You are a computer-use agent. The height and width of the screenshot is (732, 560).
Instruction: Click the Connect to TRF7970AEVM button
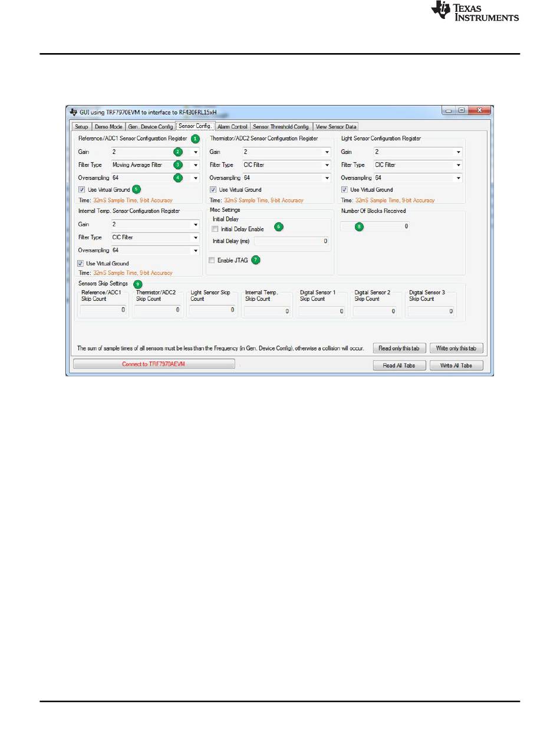point(153,365)
